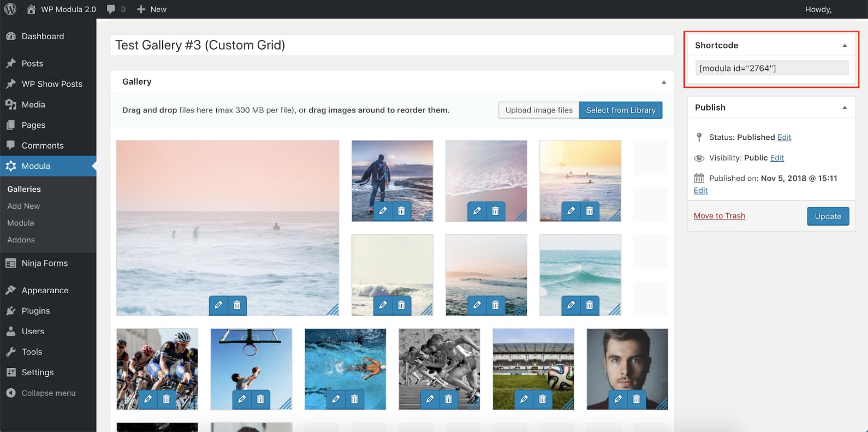Open the Addons submenu link

(21, 240)
